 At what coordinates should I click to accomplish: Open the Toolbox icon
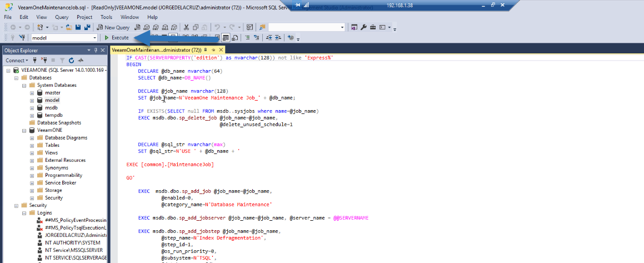pyautogui.click(x=373, y=28)
